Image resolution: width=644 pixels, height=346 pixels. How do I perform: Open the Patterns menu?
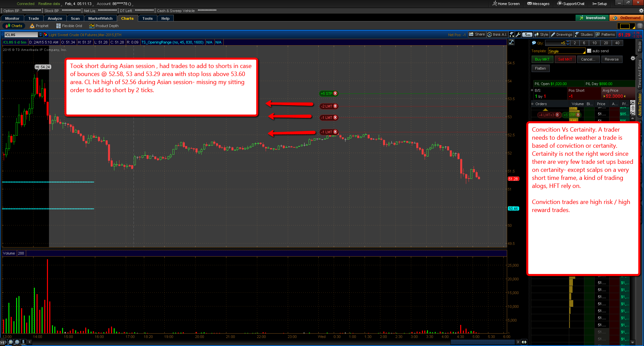click(x=605, y=34)
